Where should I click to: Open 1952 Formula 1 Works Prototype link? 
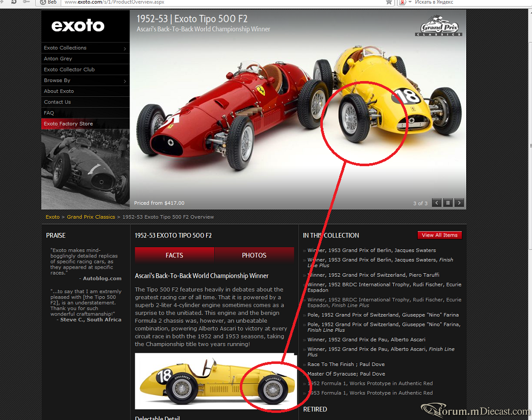pos(370,383)
